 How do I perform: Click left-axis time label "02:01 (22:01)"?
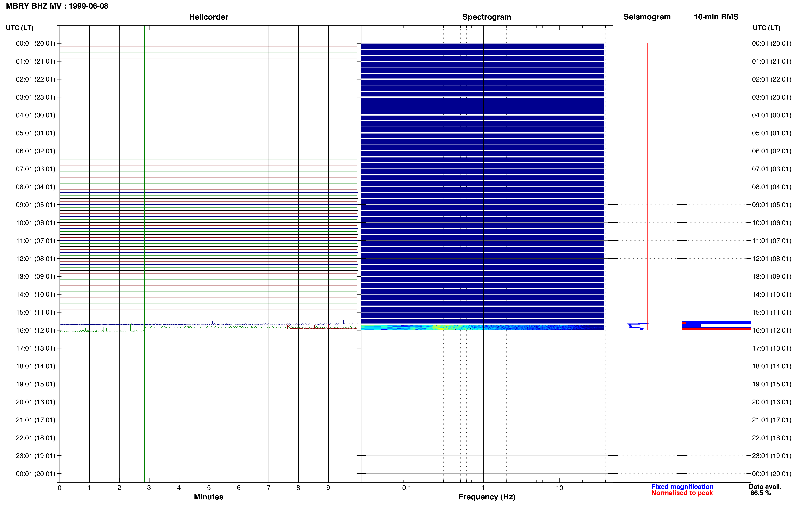tap(36, 79)
